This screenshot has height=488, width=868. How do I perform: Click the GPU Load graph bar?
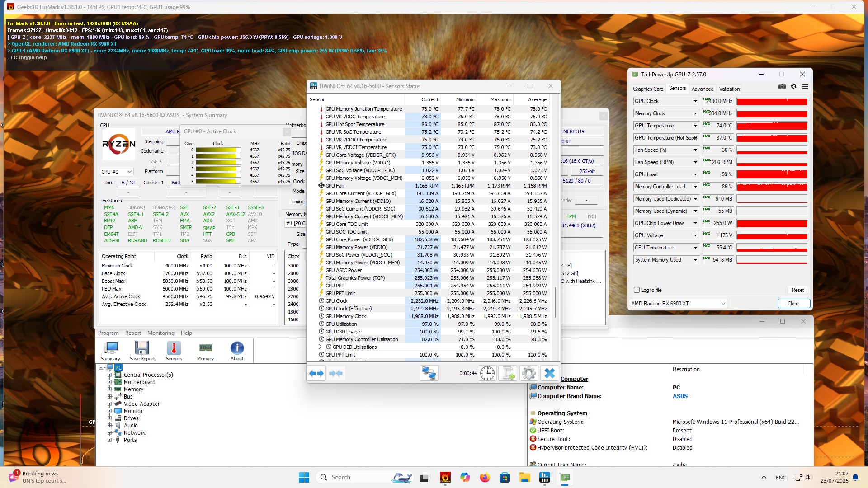pos(772,174)
